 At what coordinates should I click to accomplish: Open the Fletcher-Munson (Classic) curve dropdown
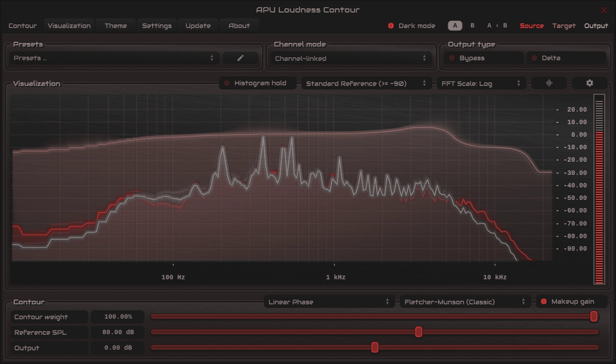click(465, 301)
